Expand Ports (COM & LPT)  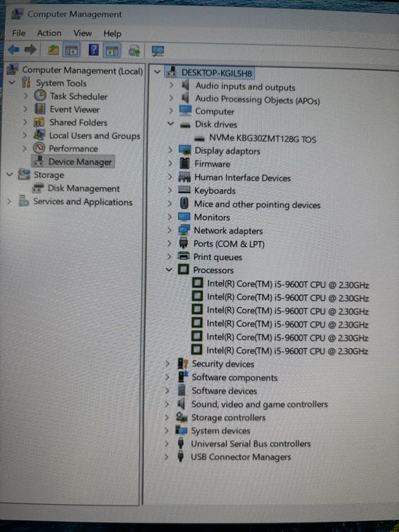click(169, 243)
